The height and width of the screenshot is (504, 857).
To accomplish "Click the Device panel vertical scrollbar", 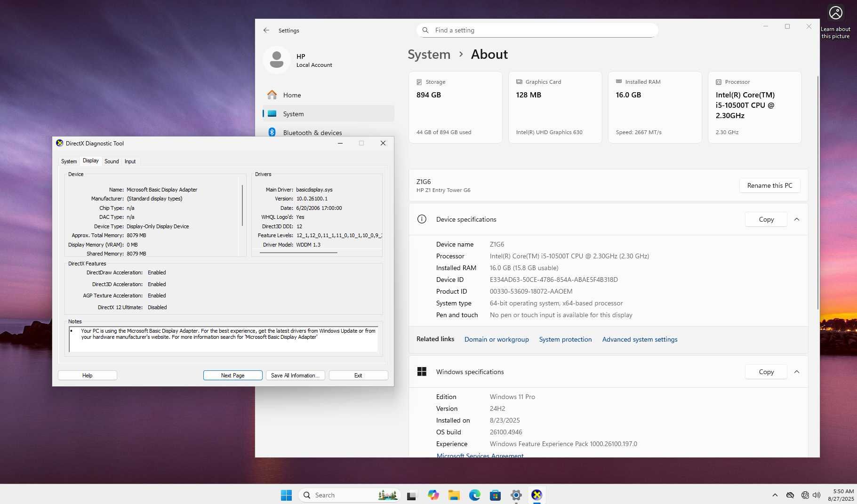I will (242, 205).
